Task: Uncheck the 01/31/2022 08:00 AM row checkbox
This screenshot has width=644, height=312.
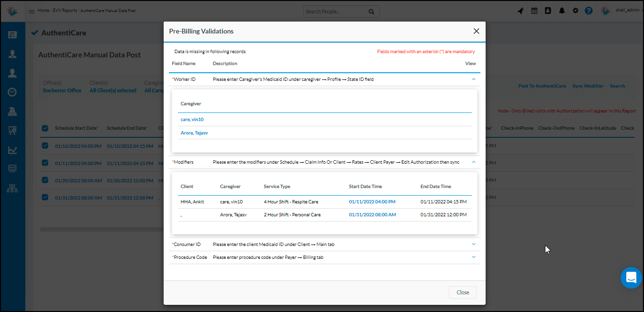Action: click(44, 197)
